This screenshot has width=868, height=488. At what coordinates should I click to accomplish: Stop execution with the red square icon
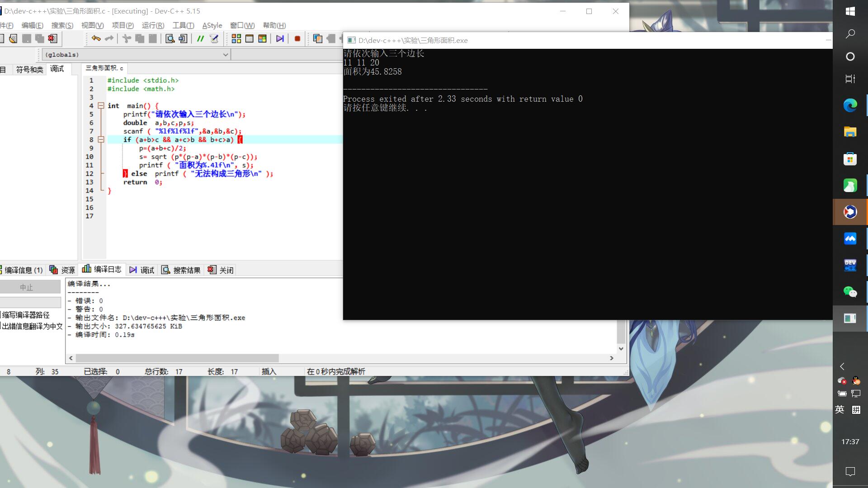coord(297,38)
